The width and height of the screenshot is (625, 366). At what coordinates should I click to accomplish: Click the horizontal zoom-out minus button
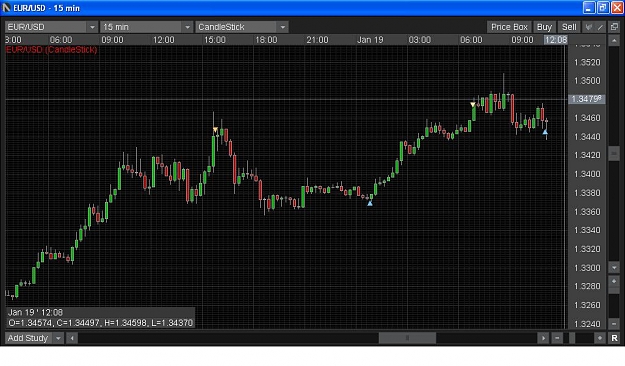(557, 338)
